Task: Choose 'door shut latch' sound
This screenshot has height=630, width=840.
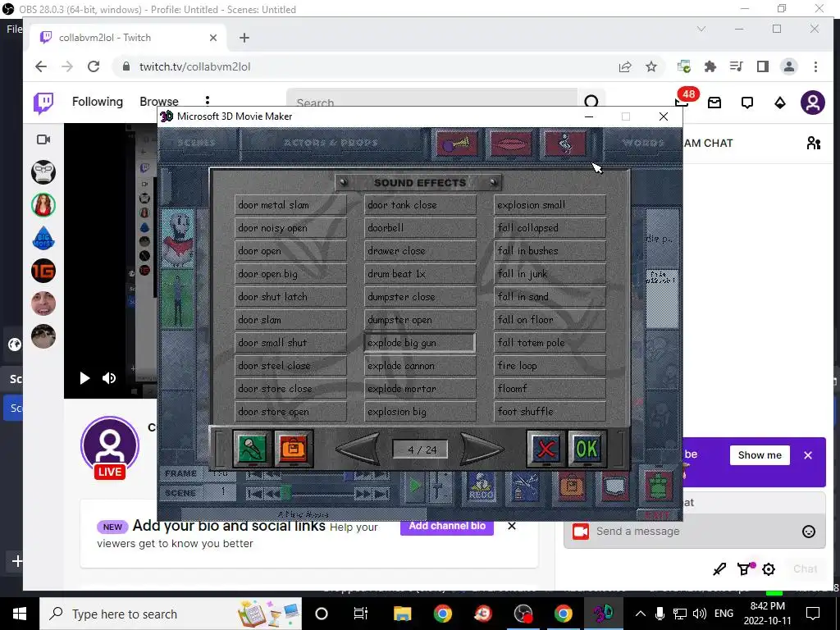Action: (290, 297)
